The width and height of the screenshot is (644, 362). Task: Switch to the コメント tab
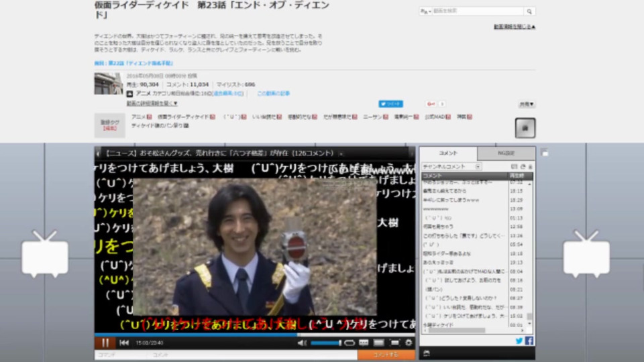click(x=448, y=153)
